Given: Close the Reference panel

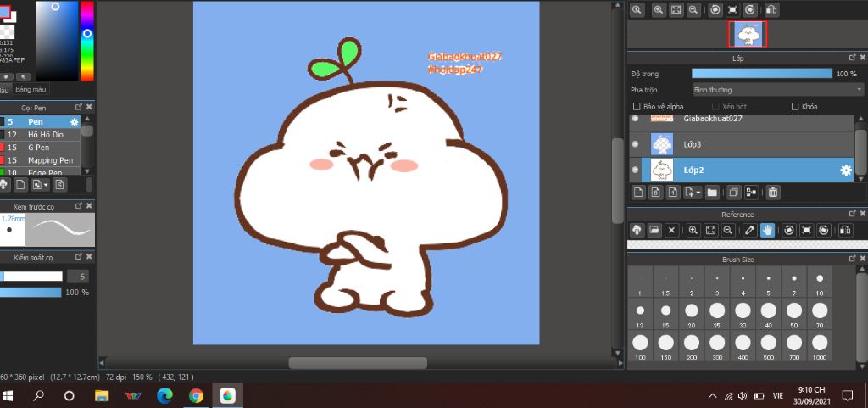Looking at the screenshot, I should [x=862, y=214].
